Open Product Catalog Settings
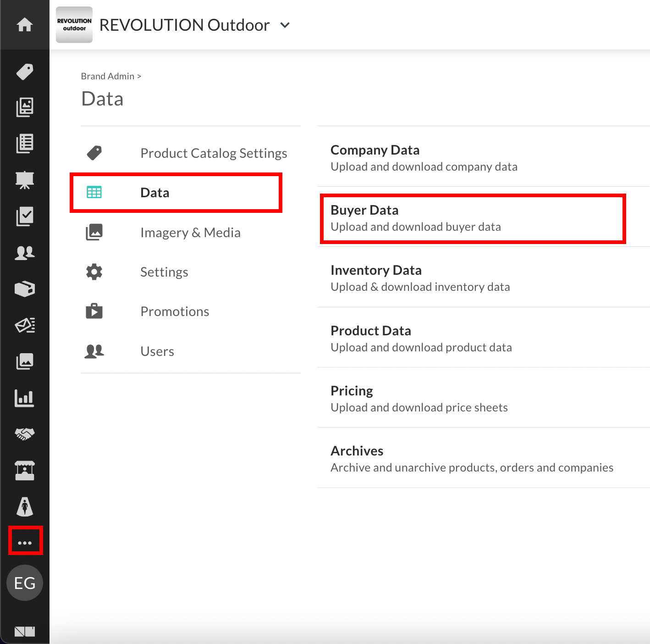The image size is (650, 644). click(x=213, y=153)
